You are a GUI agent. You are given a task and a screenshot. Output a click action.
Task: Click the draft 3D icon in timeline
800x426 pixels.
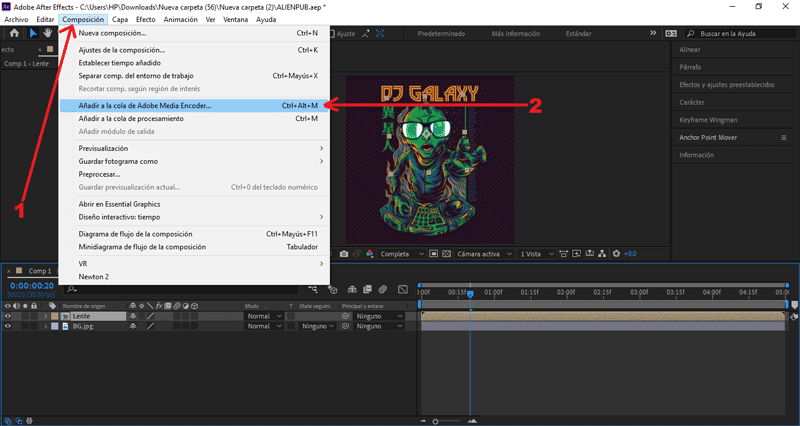[x=333, y=289]
